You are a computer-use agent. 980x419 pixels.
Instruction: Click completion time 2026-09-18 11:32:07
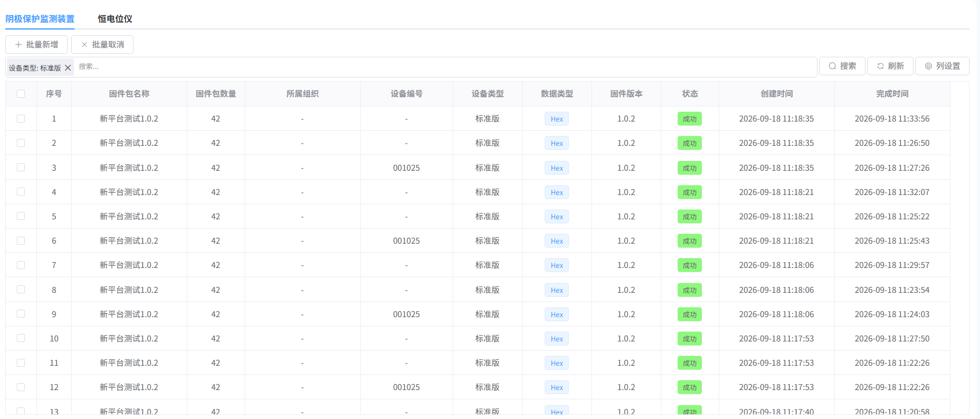point(892,192)
